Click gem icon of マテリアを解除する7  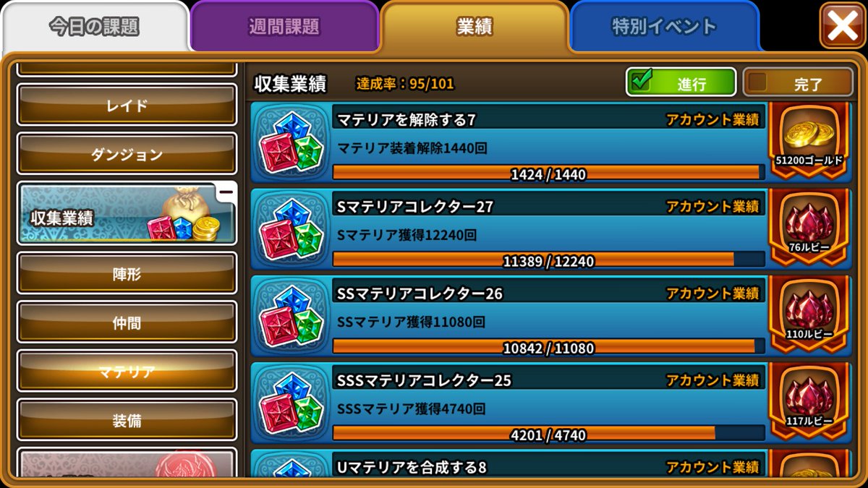tap(291, 142)
